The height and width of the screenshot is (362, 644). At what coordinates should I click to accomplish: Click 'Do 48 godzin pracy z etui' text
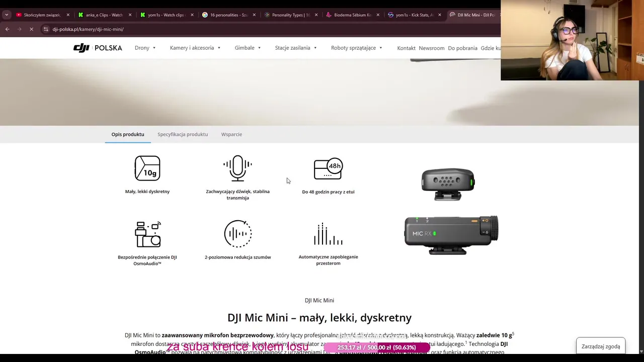(328, 192)
